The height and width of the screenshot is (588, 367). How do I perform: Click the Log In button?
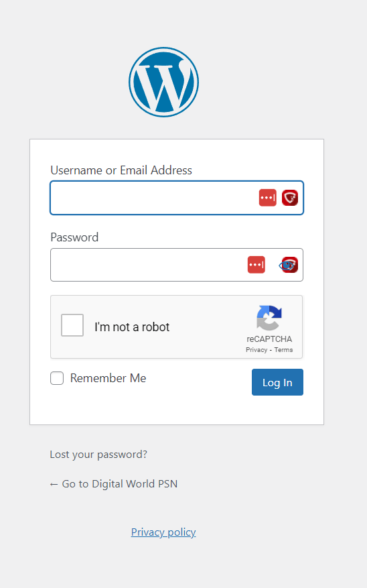point(277,382)
